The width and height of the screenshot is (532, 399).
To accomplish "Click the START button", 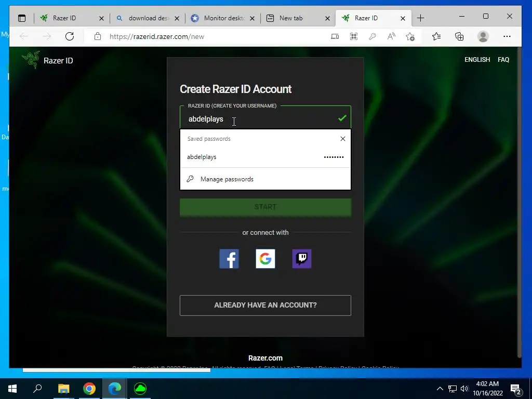I will tap(265, 207).
